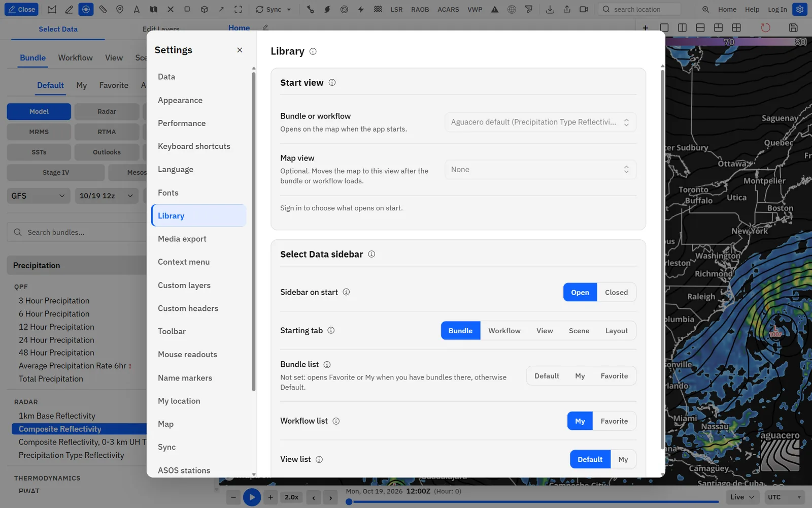Screen dimensions: 812x508
Task: Open the Appearance settings section
Action: point(198,100)
